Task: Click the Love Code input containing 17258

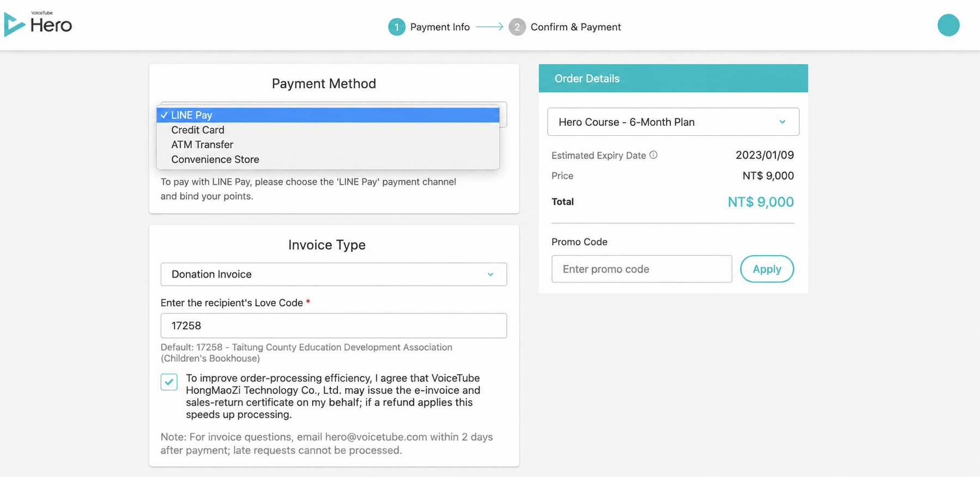Action: 334,325
